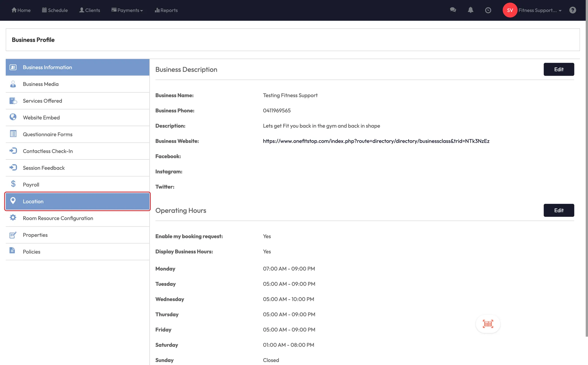The image size is (588, 365).
Task: Switch to the Services Offered tab
Action: (42, 101)
